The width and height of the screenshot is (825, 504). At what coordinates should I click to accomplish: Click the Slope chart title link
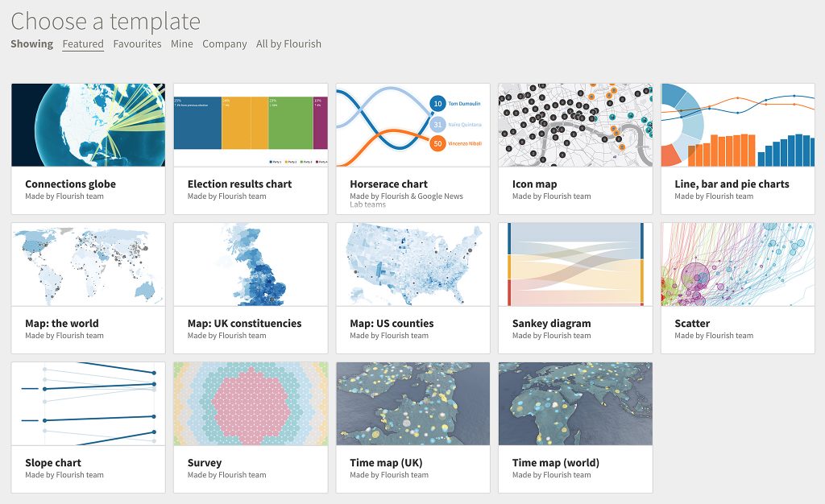click(x=53, y=463)
